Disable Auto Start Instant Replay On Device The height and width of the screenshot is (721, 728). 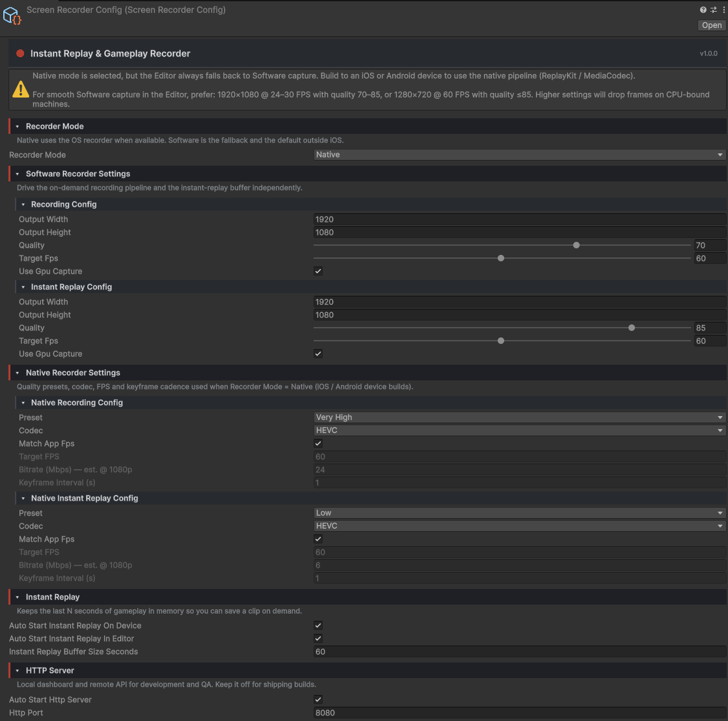point(318,625)
